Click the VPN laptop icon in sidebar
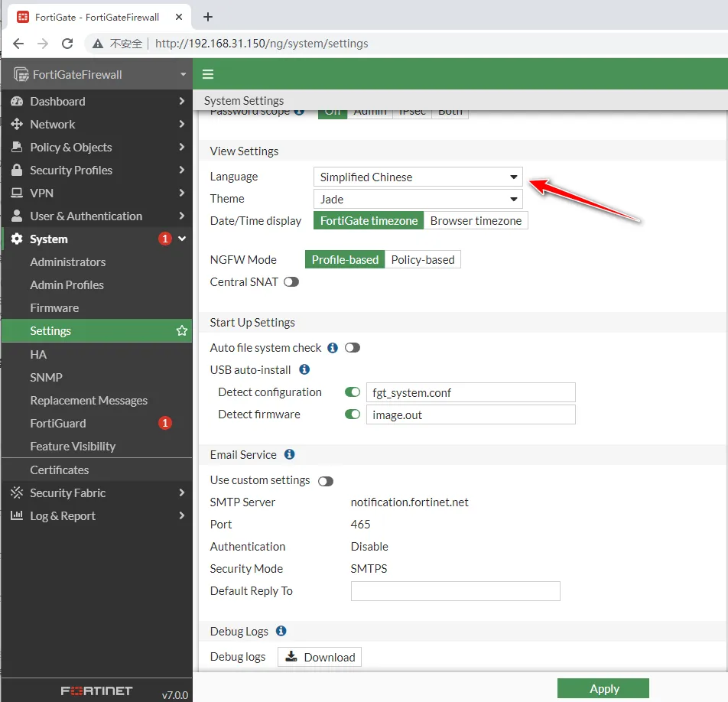 pyautogui.click(x=17, y=193)
